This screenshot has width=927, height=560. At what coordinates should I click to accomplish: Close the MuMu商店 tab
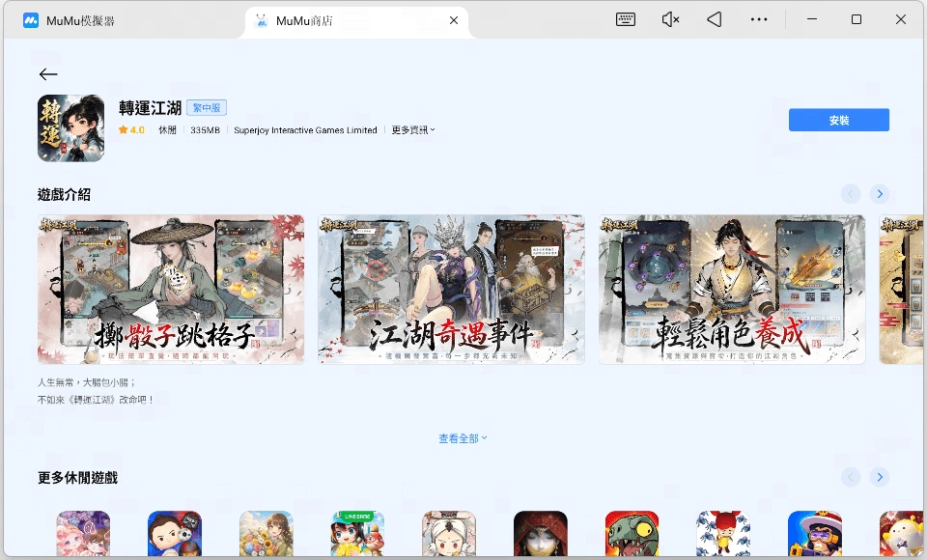[454, 20]
